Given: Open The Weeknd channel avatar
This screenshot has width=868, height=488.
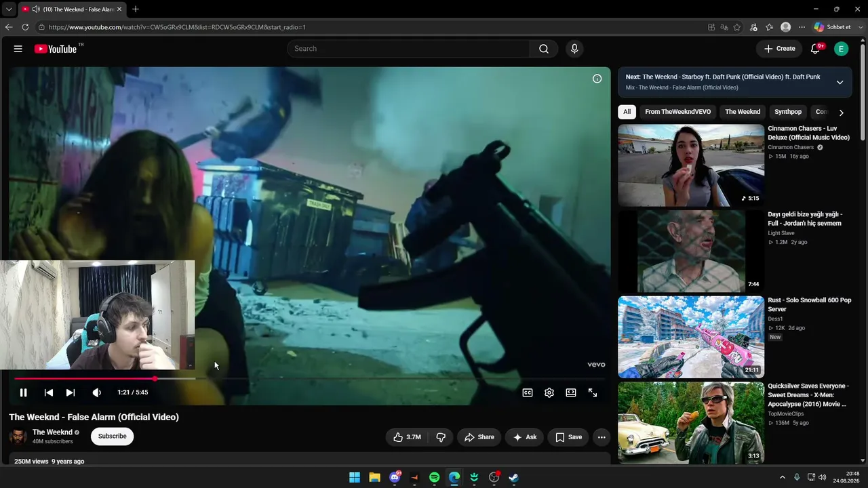Looking at the screenshot, I should pos(18,436).
